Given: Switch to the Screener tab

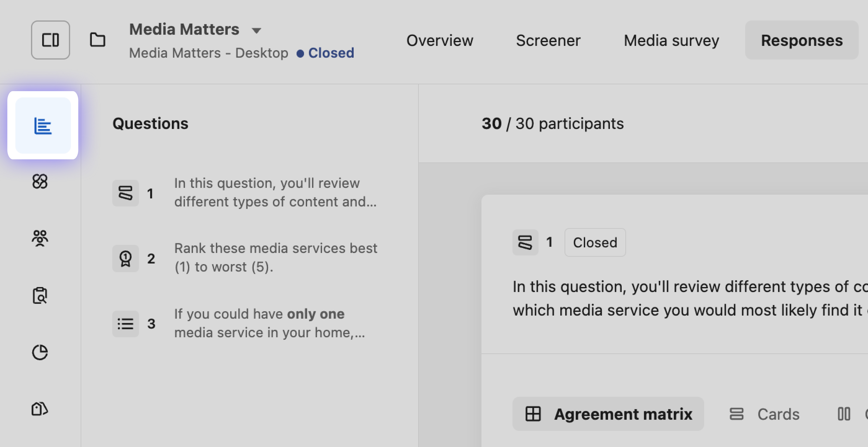Looking at the screenshot, I should tap(548, 40).
